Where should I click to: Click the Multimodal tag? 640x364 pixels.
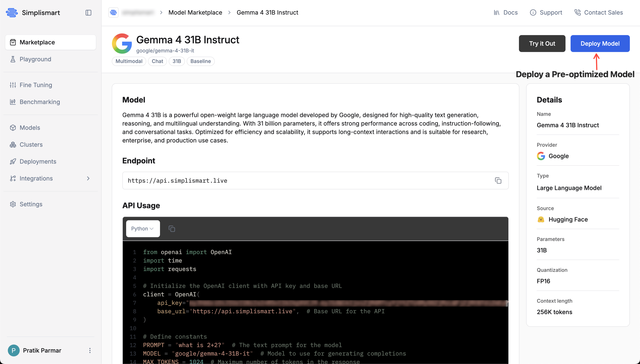pos(129,61)
